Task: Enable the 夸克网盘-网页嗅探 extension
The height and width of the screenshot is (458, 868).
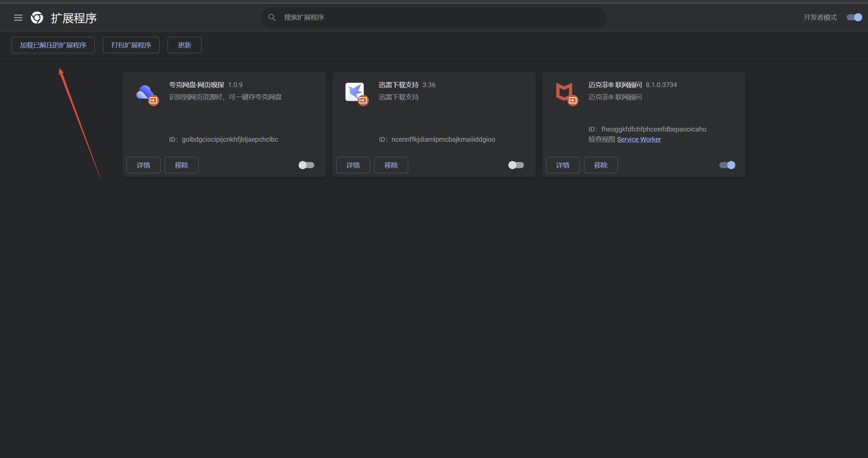Action: coord(306,165)
